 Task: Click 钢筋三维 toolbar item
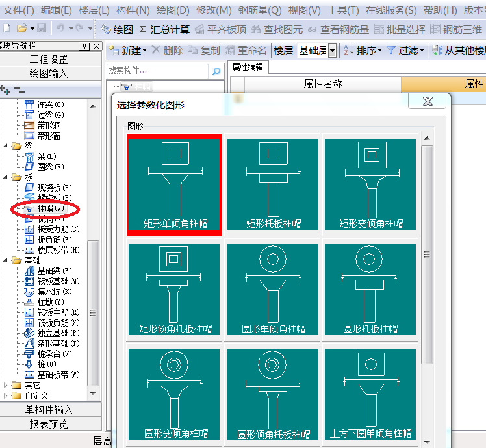(x=456, y=29)
